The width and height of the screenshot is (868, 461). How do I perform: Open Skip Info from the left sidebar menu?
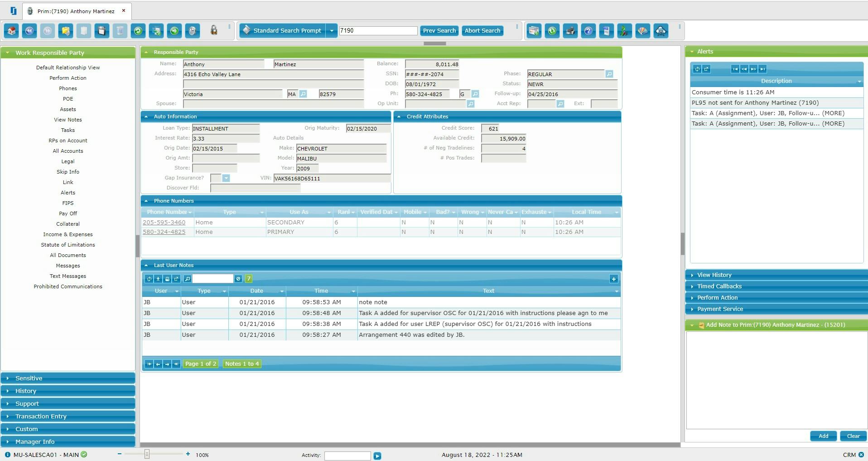[68, 171]
